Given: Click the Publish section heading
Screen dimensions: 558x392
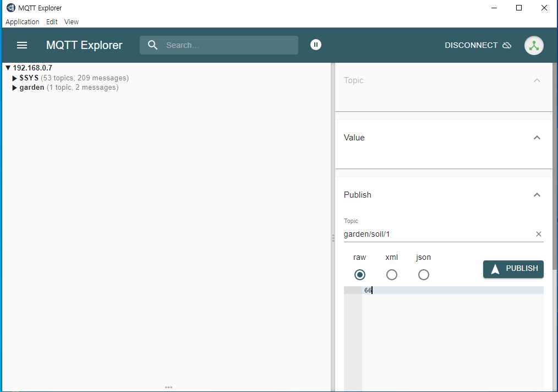Looking at the screenshot, I should 357,195.
